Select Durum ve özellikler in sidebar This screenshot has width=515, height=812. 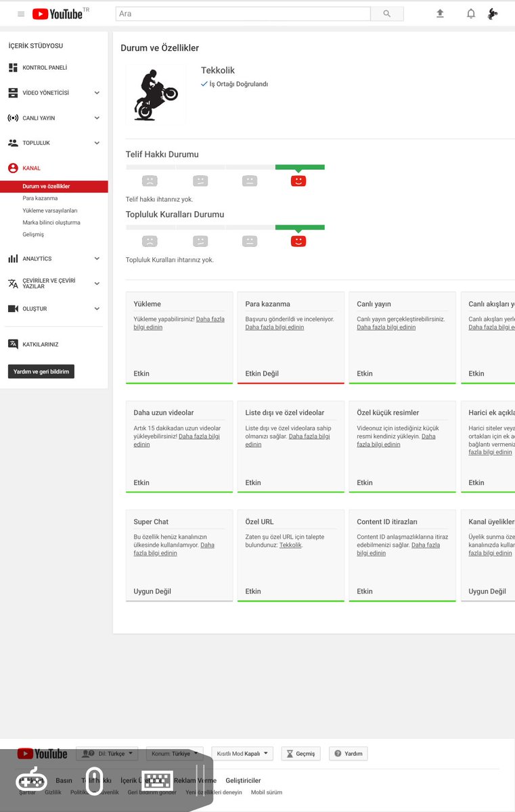pos(54,186)
